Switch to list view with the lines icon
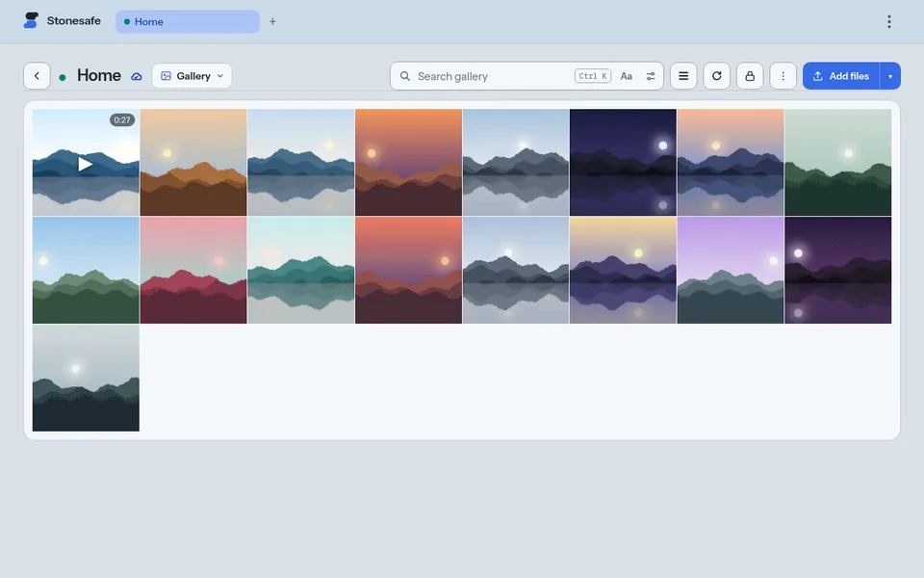This screenshot has width=924, height=578. pos(683,76)
